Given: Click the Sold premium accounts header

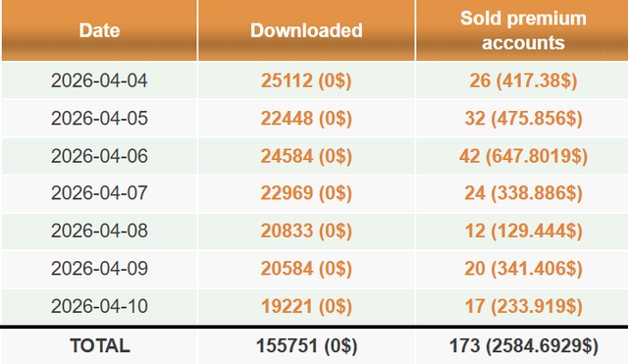Looking at the screenshot, I should tap(523, 30).
